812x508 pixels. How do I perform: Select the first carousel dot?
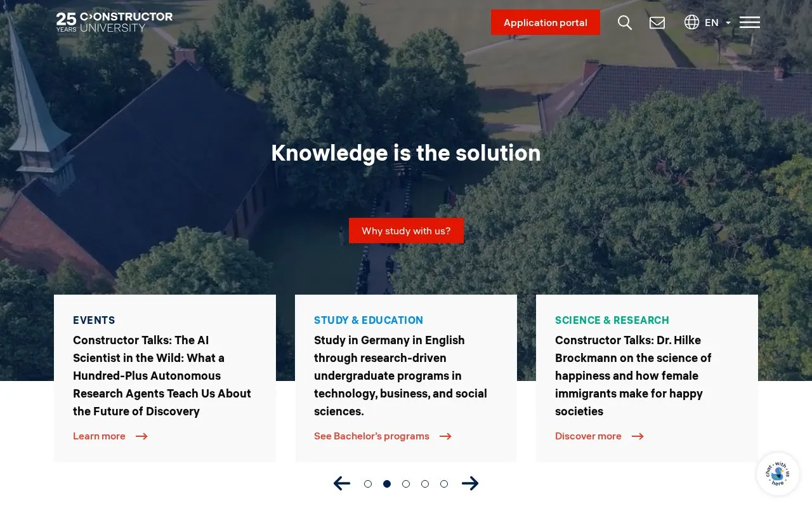[x=368, y=484]
